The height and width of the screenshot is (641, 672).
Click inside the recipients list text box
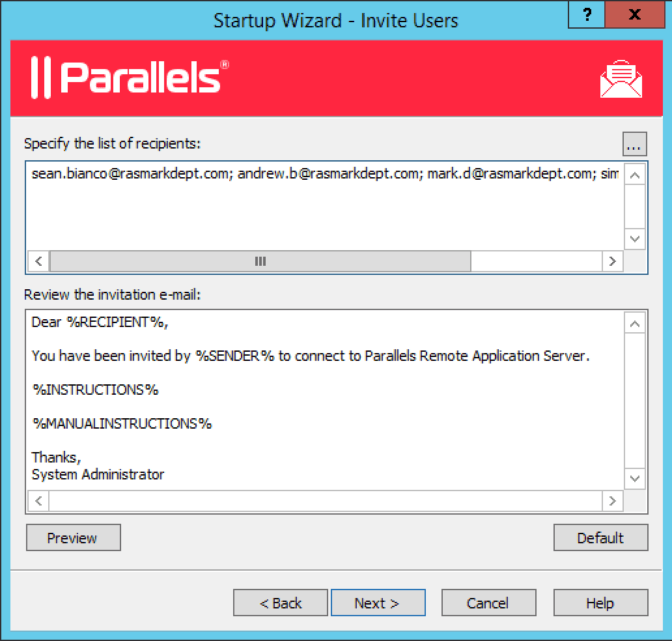[325, 207]
